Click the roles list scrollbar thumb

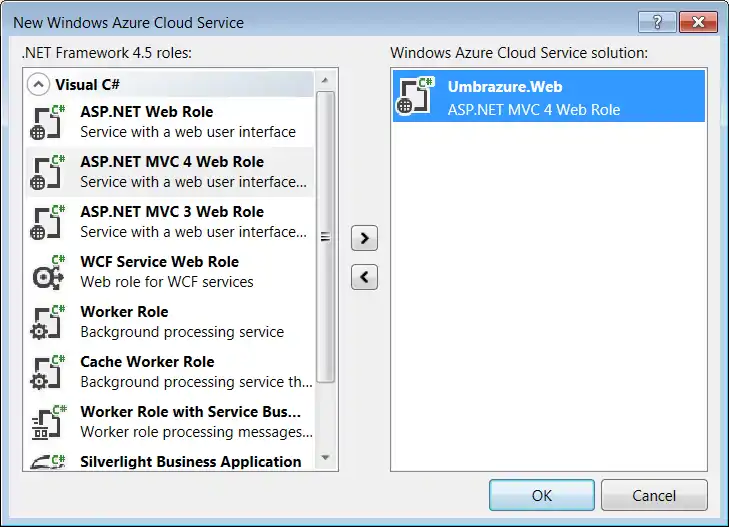pos(325,237)
